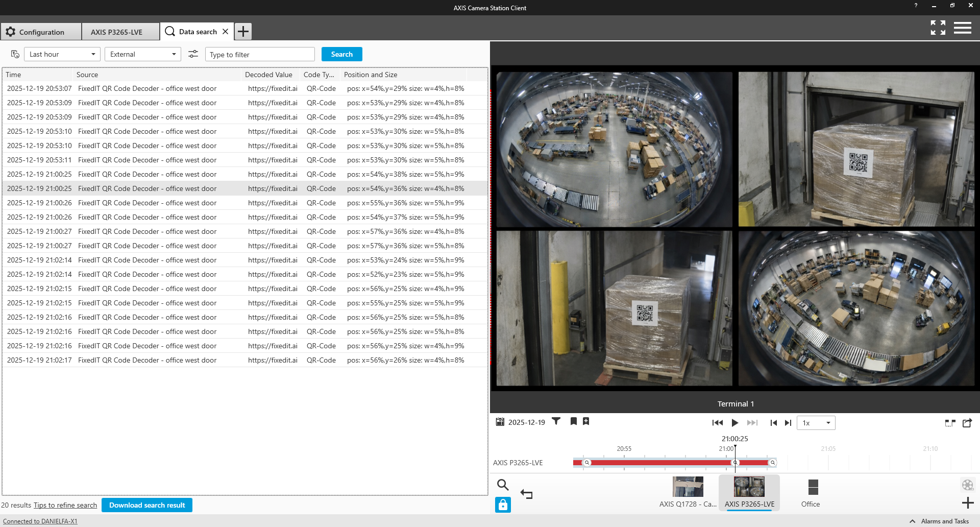Viewport: 980px width, 527px height.
Task: Click the Download search result button
Action: coord(147,505)
